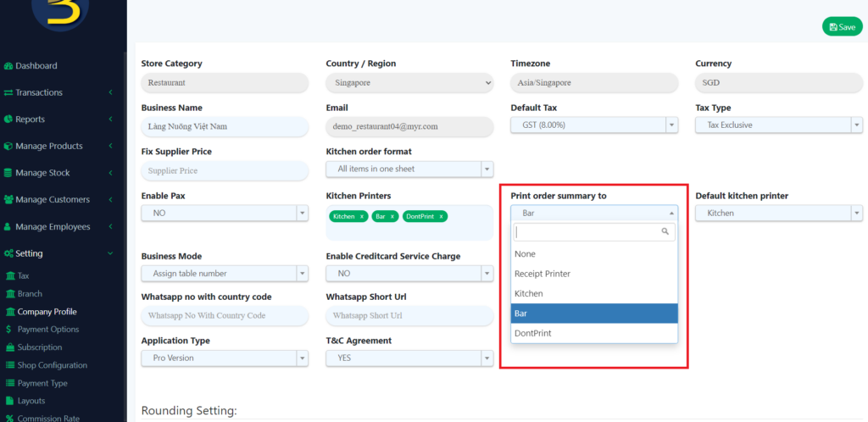
Task: Click the Dashboard icon in sidebar
Action: [8, 66]
